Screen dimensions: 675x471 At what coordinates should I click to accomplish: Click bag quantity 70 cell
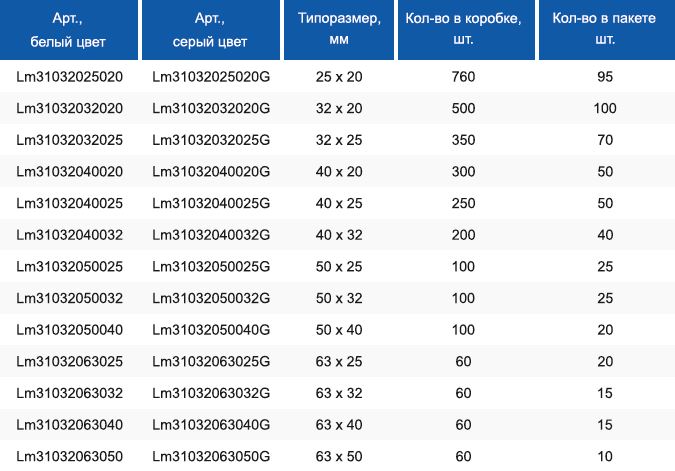pos(605,140)
